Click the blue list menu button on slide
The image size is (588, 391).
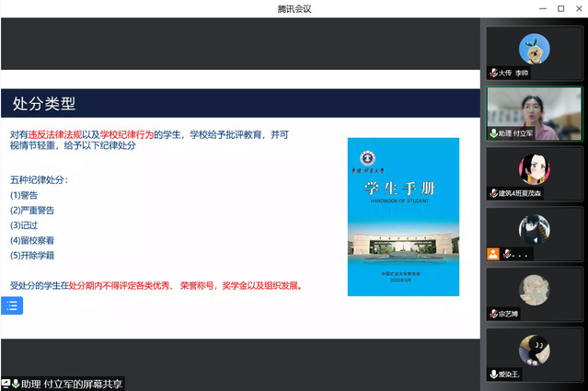[13, 305]
